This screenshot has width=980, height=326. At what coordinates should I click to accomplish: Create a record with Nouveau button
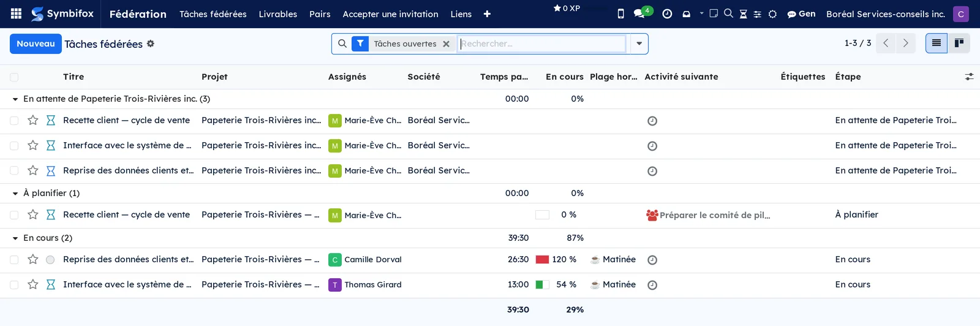coord(36,44)
